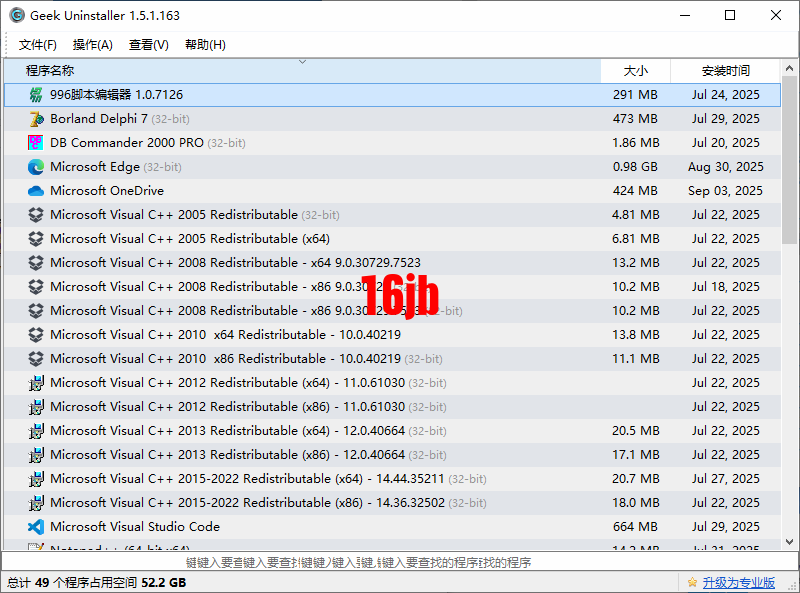Open the 操作(A) menu
This screenshot has height=593, width=800.
93,45
